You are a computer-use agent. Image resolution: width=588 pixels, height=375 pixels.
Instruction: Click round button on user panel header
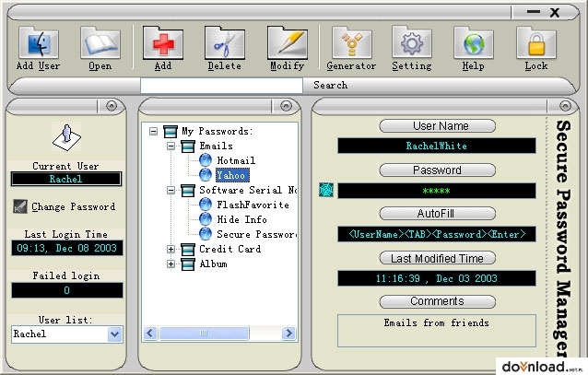112,106
